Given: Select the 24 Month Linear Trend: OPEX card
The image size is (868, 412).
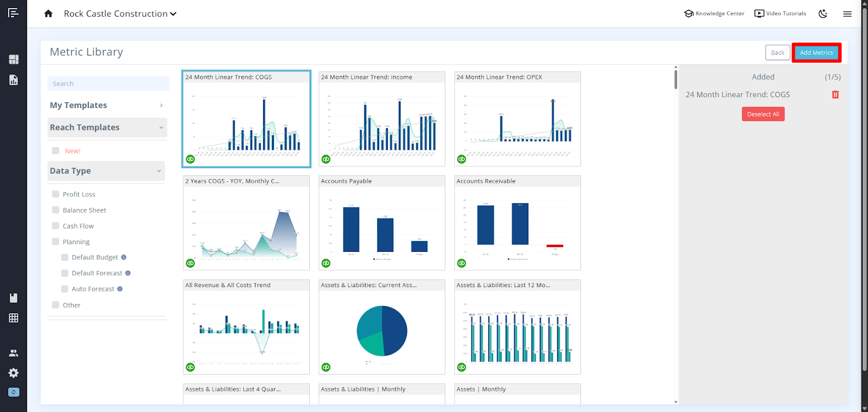Looking at the screenshot, I should point(518,119).
